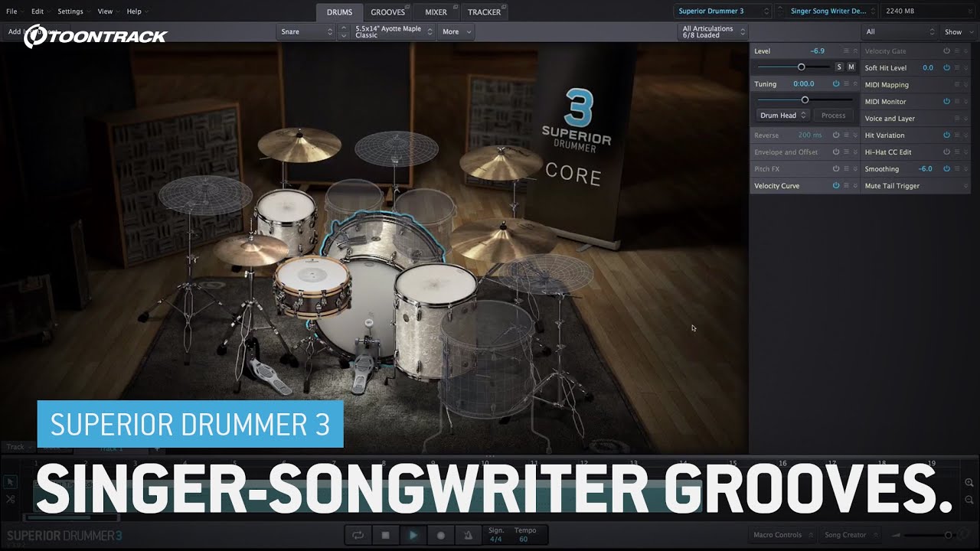Select the arrow pointer tool
The height and width of the screenshot is (551, 980).
10,482
